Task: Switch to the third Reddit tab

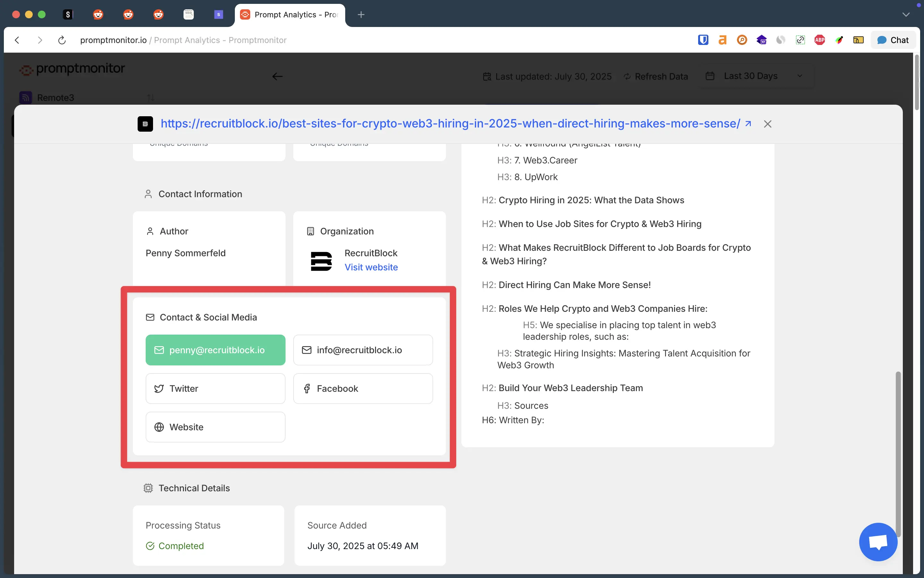Action: 158,14
